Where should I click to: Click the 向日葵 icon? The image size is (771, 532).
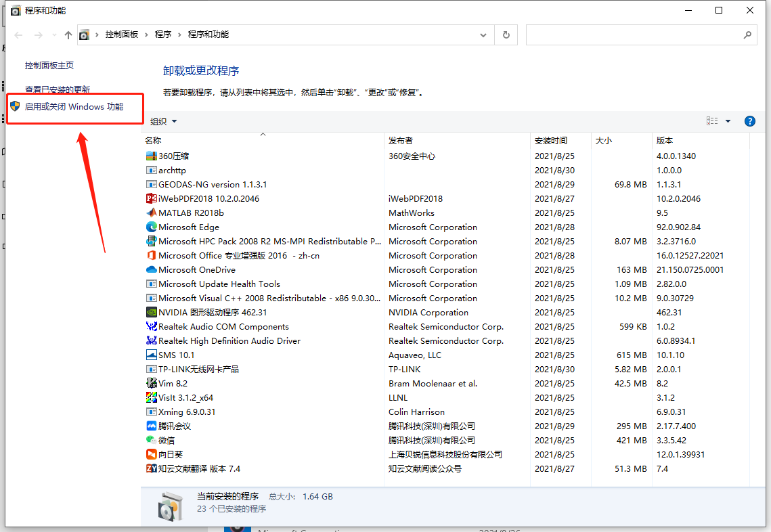152,454
